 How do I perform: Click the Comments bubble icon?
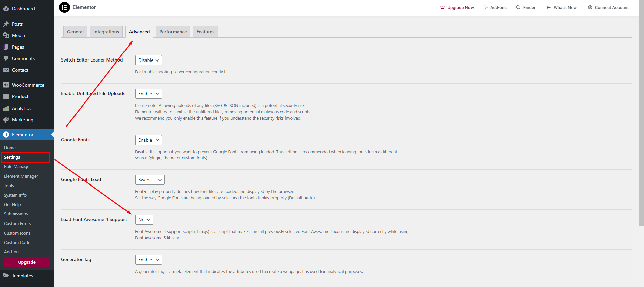[x=6, y=58]
